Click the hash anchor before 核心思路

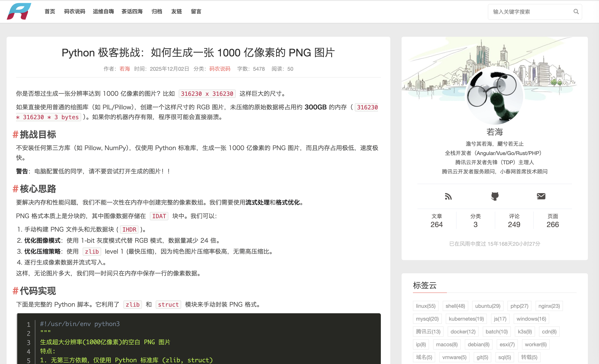(15, 189)
